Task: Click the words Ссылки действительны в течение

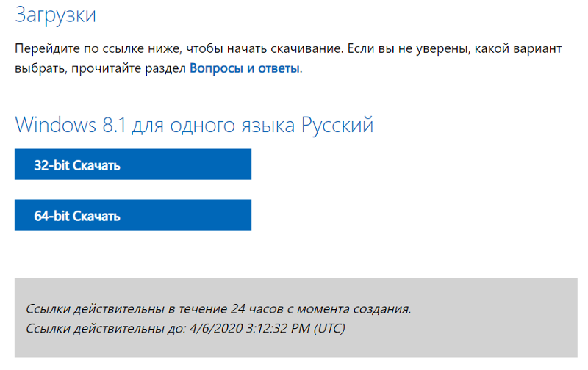Action: tap(118, 308)
